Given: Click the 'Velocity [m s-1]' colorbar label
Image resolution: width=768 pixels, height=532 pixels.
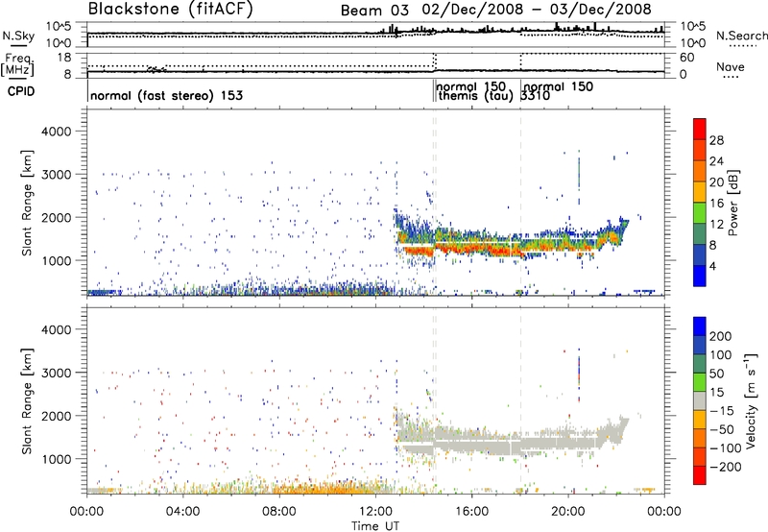Looking at the screenshot, I should tap(751, 400).
